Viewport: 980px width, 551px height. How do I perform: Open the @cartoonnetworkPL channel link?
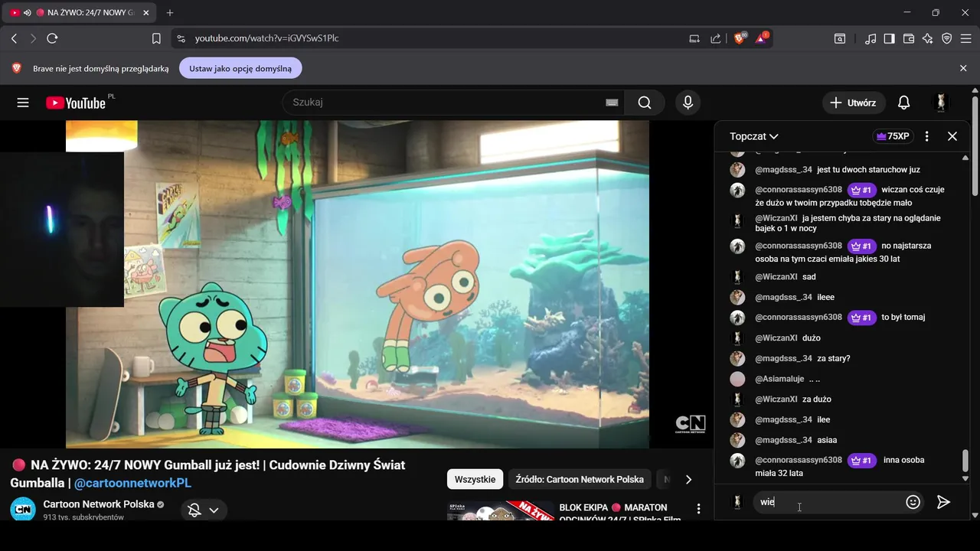tap(132, 483)
